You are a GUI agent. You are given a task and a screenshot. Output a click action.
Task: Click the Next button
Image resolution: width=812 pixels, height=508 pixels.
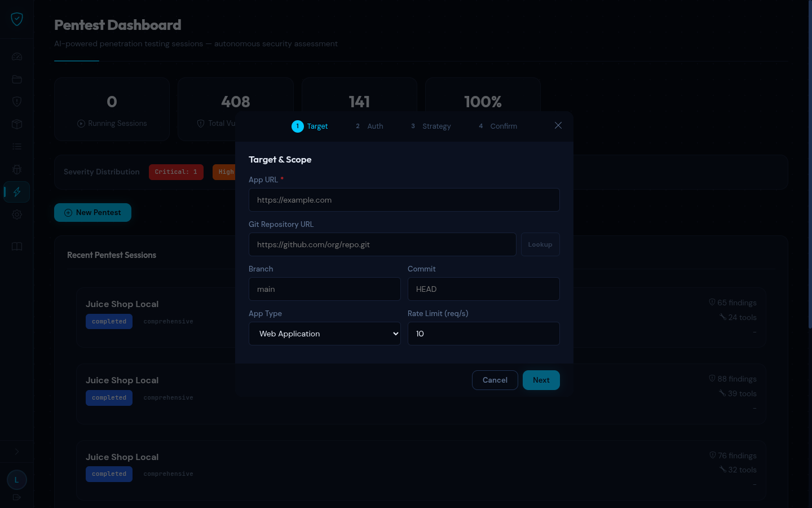tap(541, 380)
